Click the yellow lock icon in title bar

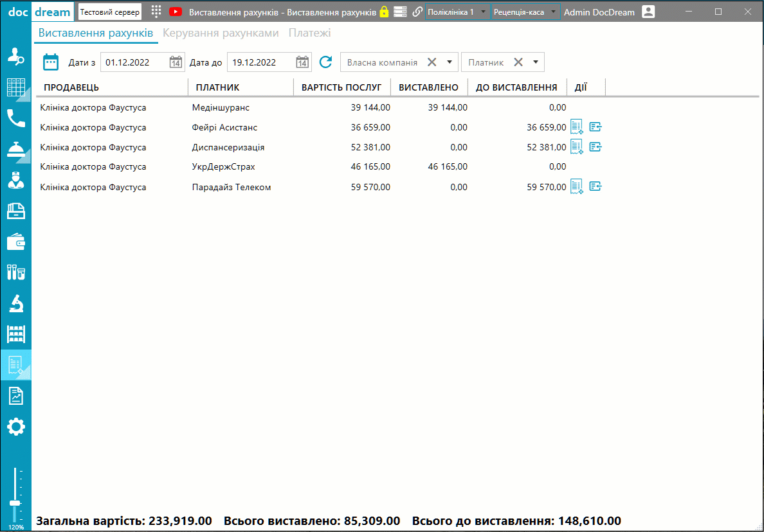384,12
